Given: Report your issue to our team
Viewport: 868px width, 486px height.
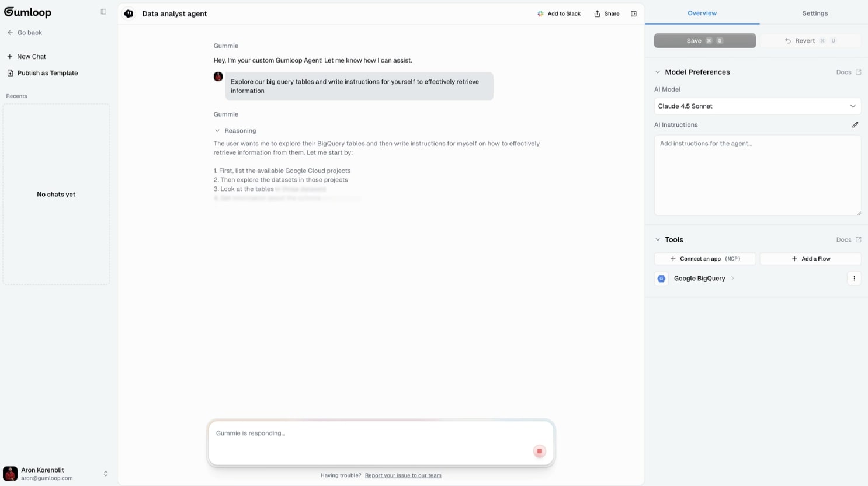Looking at the screenshot, I should pyautogui.click(x=403, y=475).
